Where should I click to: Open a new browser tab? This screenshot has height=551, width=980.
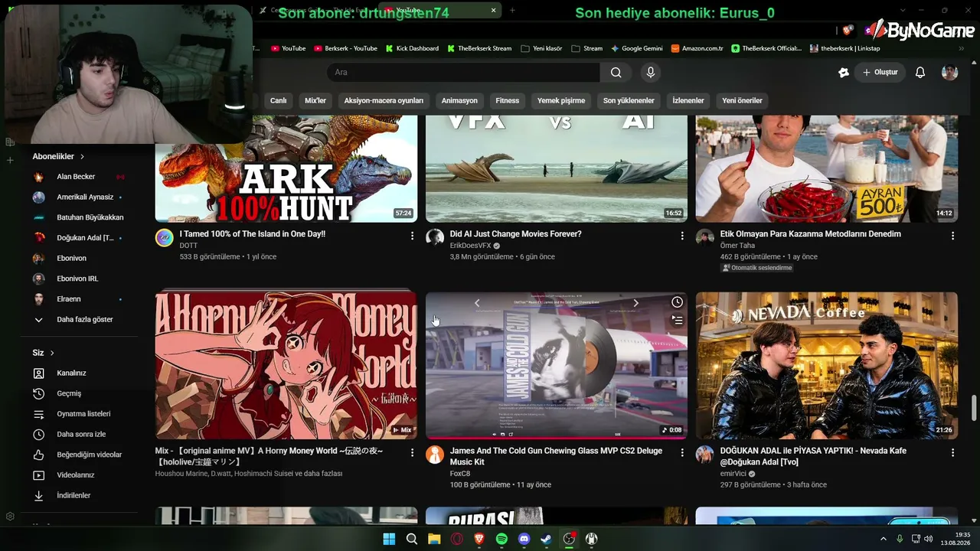[x=512, y=11]
